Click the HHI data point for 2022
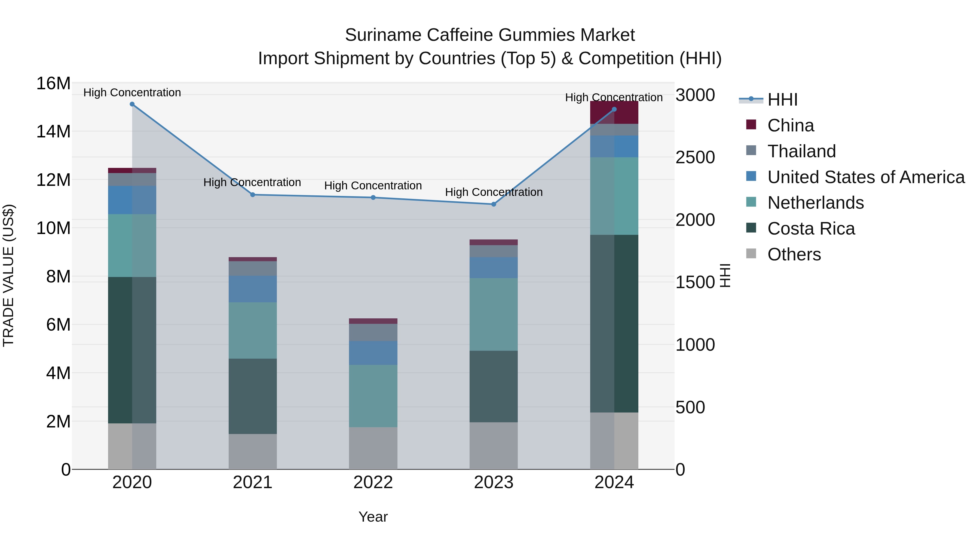 click(x=373, y=197)
